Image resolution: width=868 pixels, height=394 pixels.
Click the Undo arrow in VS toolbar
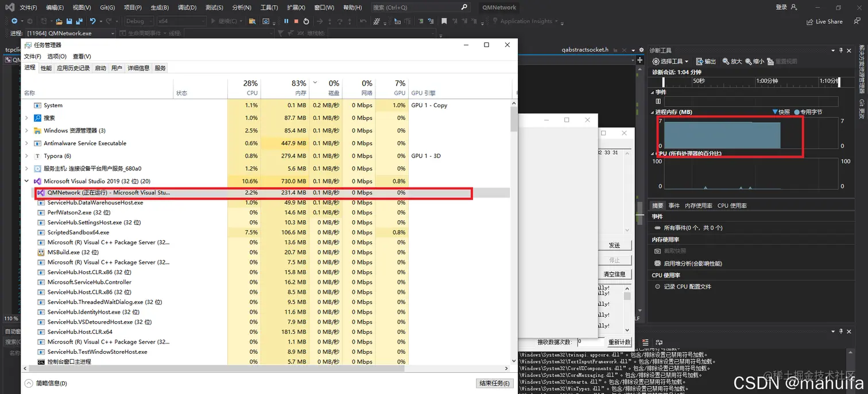pyautogui.click(x=92, y=21)
